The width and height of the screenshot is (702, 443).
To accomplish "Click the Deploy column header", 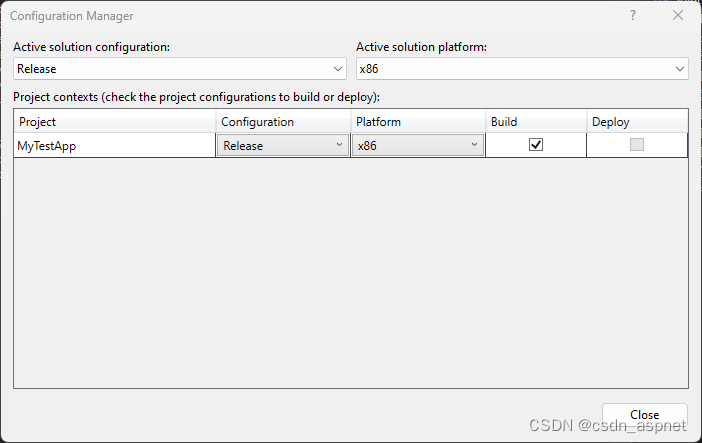I will coord(637,122).
